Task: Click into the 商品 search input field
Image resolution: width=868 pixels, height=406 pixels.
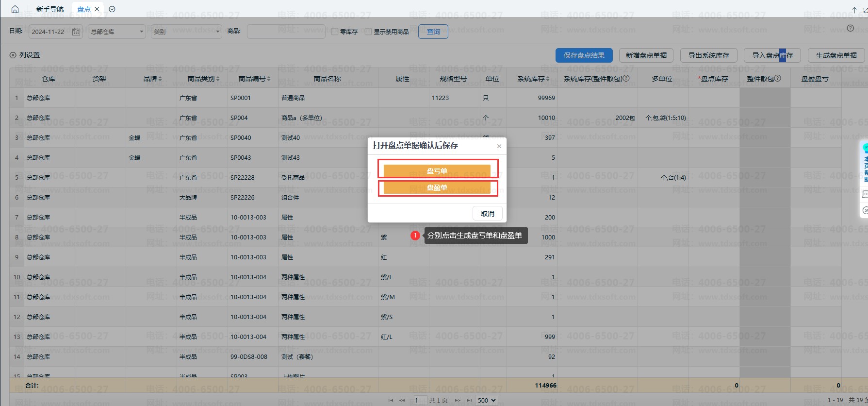Action: (286, 32)
